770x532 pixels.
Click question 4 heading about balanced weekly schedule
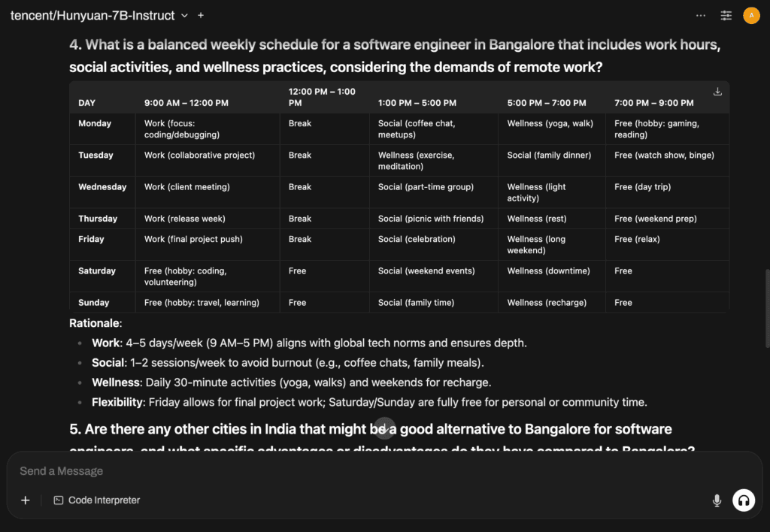click(x=394, y=56)
